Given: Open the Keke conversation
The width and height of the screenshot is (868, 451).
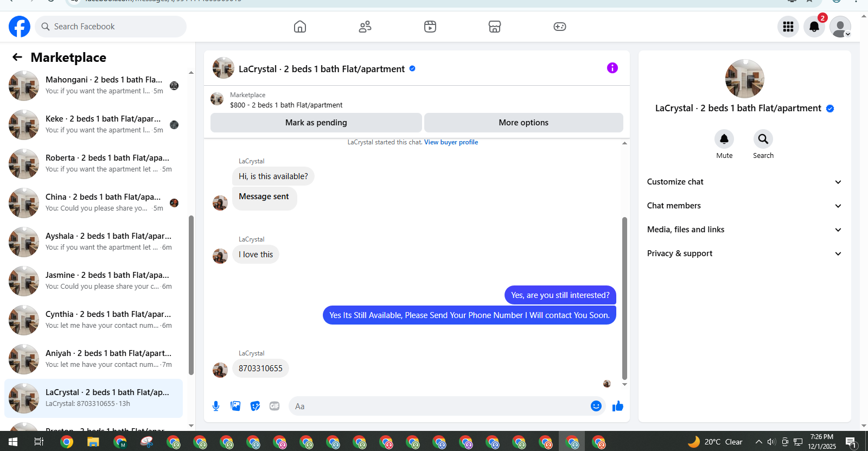Looking at the screenshot, I should click(x=93, y=125).
